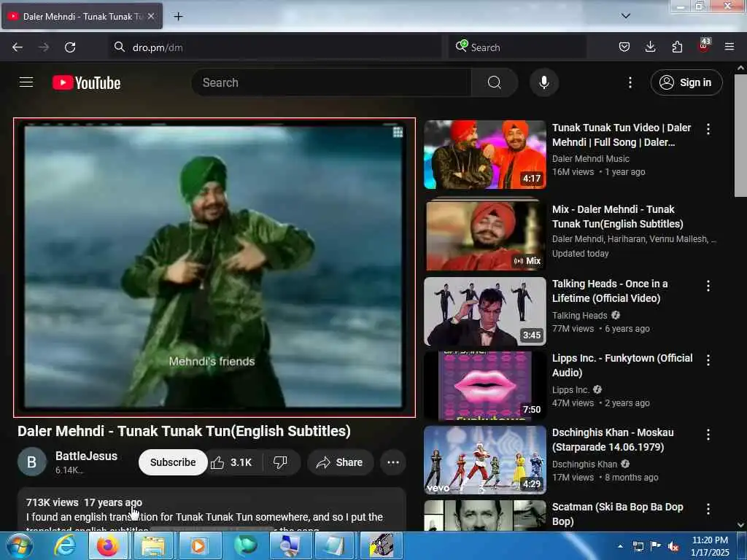747x560 pixels.
Task: Open the Firefox application menu
Action: [729, 47]
